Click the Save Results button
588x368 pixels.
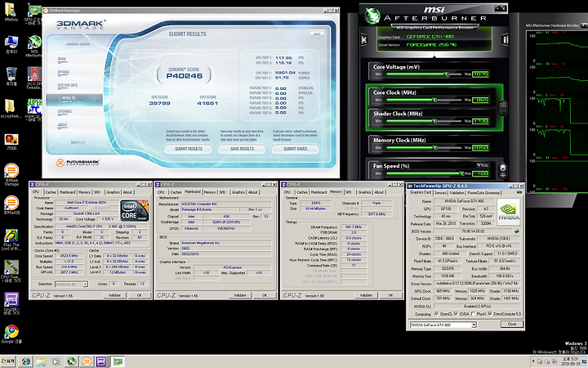(242, 149)
